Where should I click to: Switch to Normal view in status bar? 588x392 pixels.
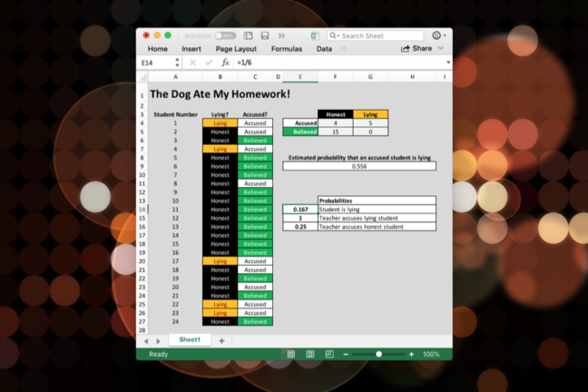290,354
